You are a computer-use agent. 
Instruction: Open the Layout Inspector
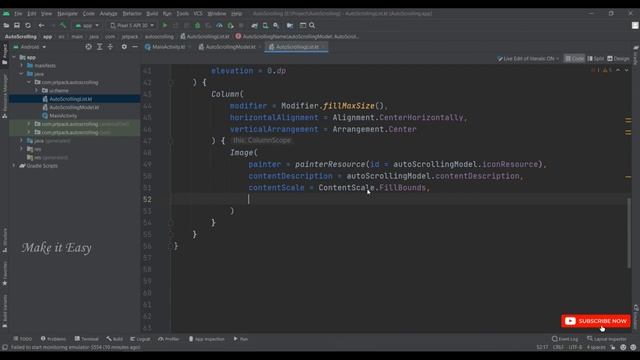click(x=607, y=339)
